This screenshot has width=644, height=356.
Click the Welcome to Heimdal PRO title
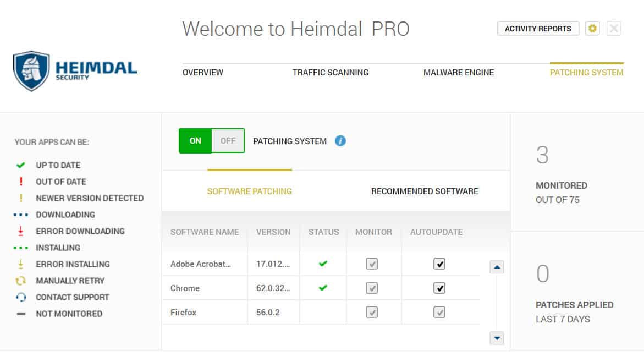pos(296,29)
